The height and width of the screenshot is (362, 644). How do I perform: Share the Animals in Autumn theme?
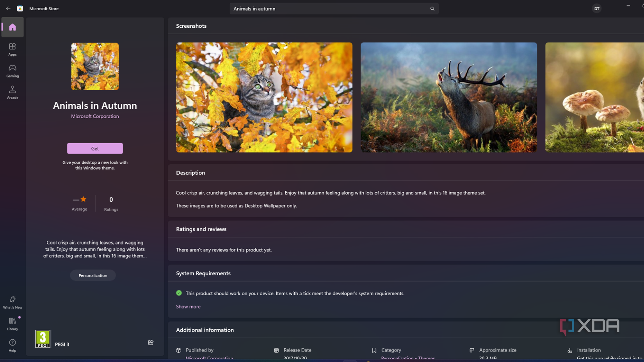(x=151, y=342)
